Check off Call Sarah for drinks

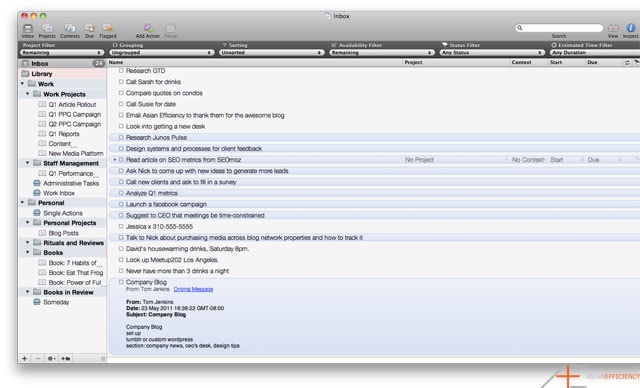click(121, 82)
